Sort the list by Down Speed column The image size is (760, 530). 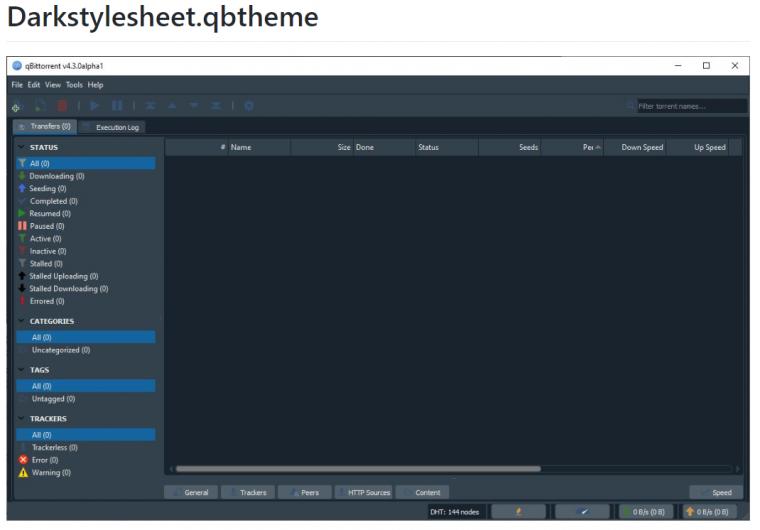pos(635,147)
